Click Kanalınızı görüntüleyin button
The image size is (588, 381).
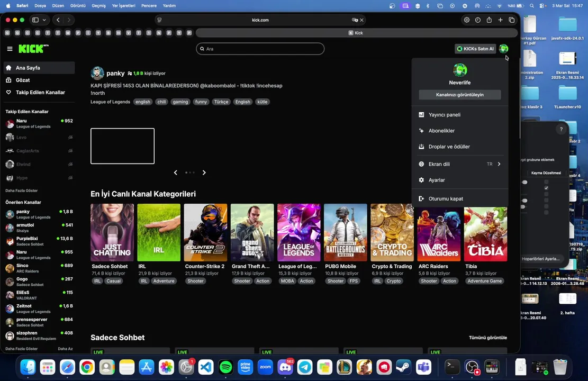coord(460,95)
